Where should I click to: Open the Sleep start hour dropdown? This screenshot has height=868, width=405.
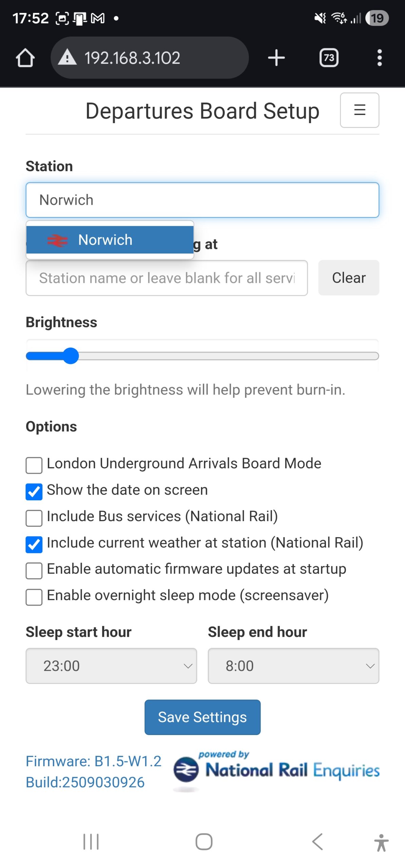[x=111, y=666]
